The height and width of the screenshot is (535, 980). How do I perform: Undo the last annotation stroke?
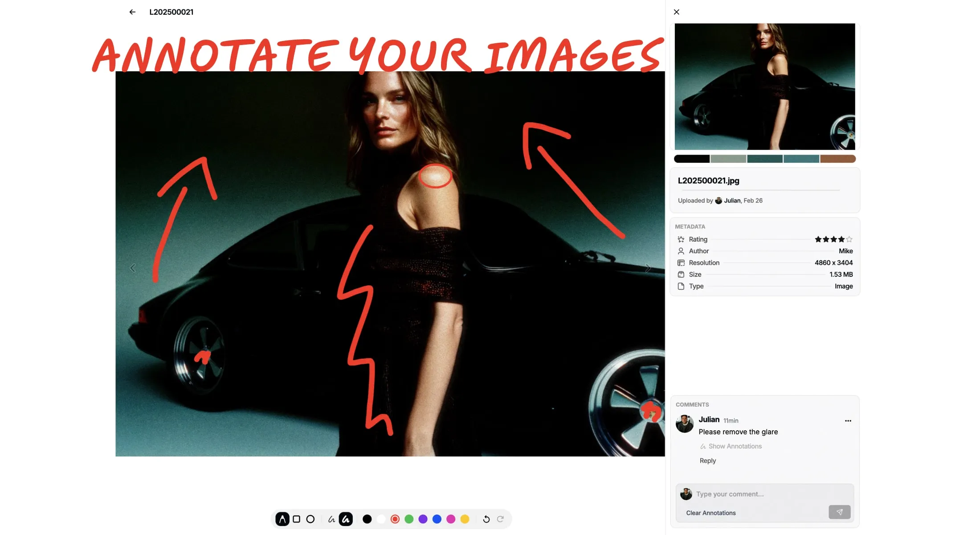pyautogui.click(x=486, y=519)
